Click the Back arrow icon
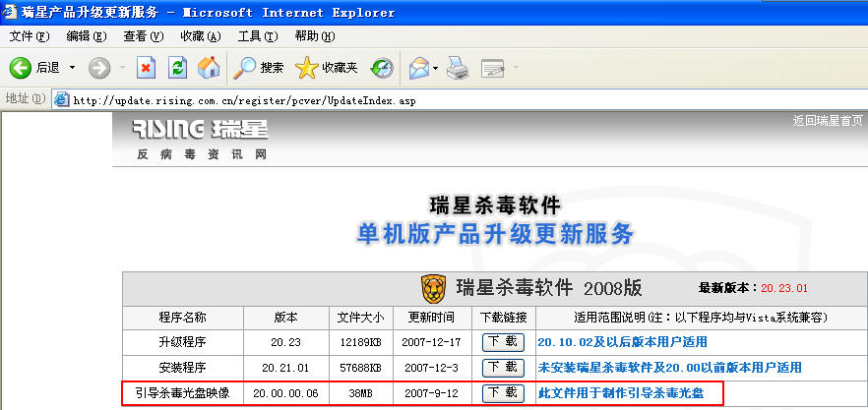 click(21, 68)
